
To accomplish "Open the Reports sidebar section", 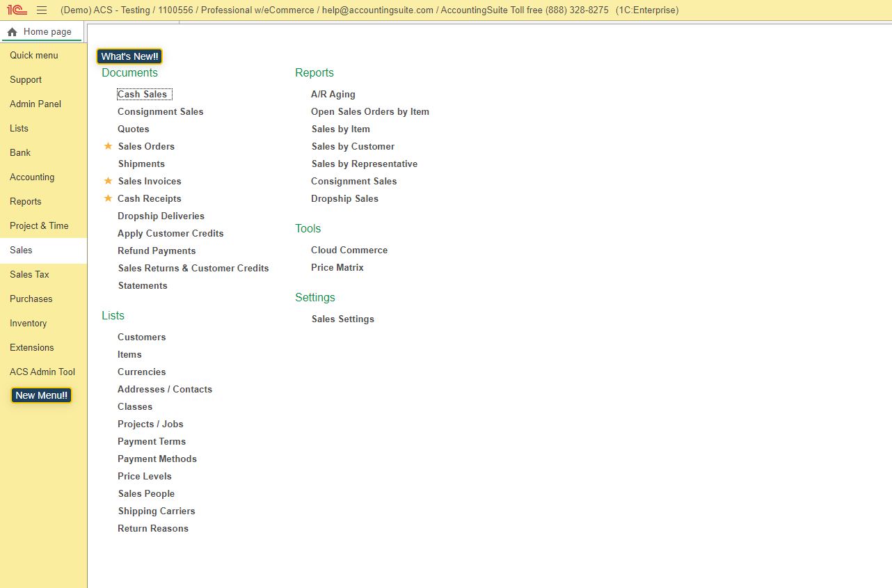I will pyautogui.click(x=43, y=202).
